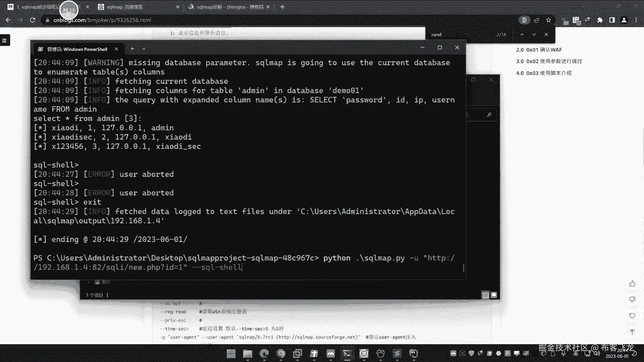This screenshot has width=644, height=362.
Task: Click the heart favorite icon
Action: coord(632,316)
